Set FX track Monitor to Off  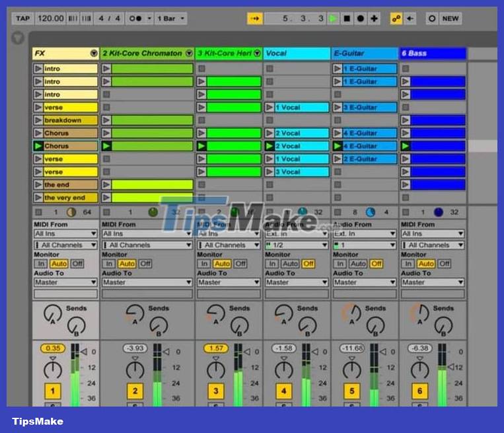click(x=77, y=264)
